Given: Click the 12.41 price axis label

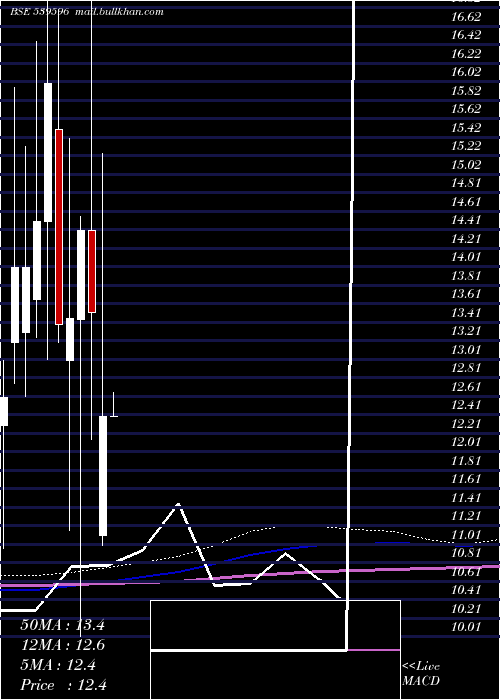Looking at the screenshot, I should click(467, 405).
